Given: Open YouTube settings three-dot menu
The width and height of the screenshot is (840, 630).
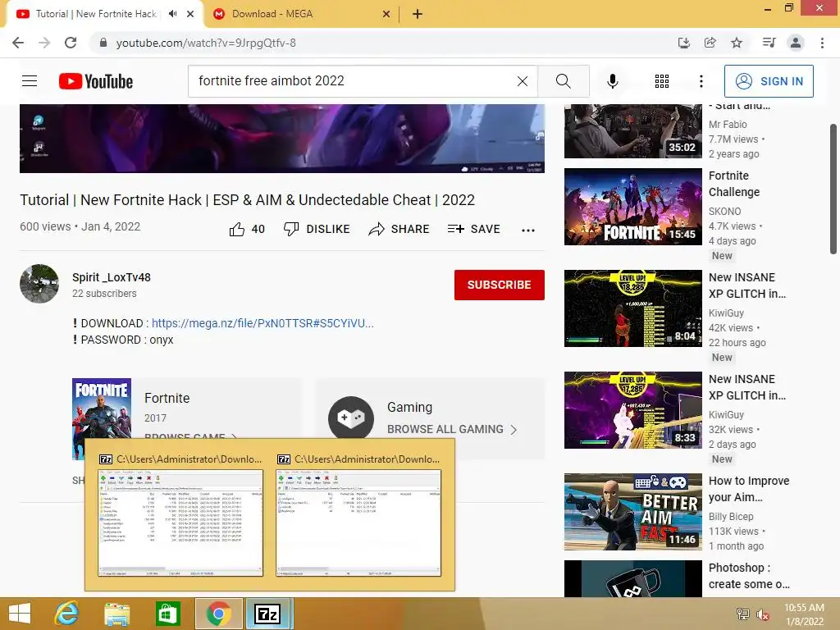Looking at the screenshot, I should click(701, 81).
